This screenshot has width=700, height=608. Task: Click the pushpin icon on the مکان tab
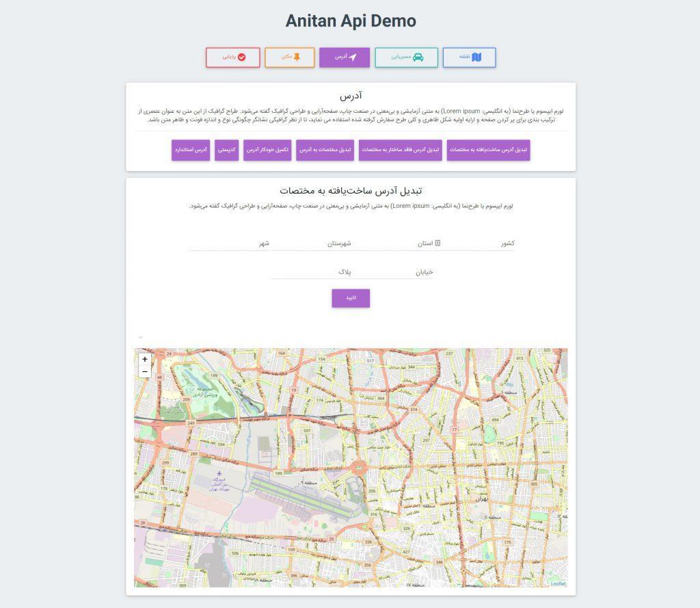[x=297, y=57]
